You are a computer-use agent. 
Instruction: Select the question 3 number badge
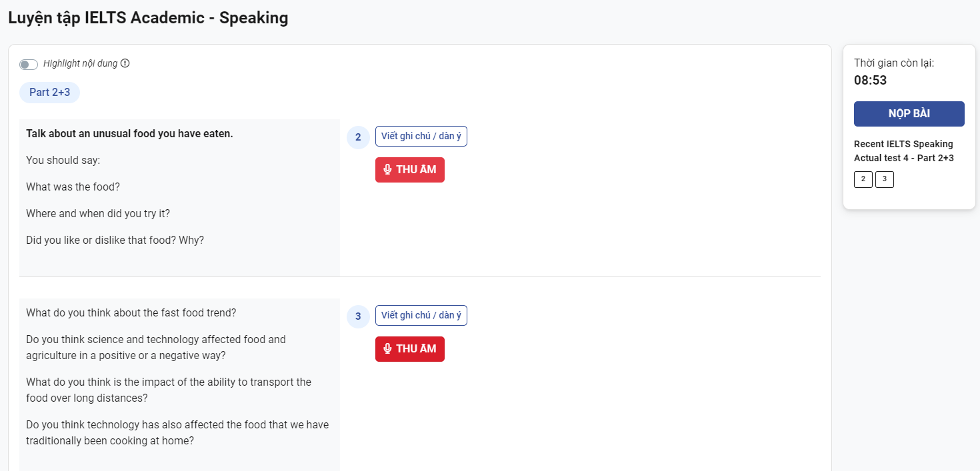point(358,316)
